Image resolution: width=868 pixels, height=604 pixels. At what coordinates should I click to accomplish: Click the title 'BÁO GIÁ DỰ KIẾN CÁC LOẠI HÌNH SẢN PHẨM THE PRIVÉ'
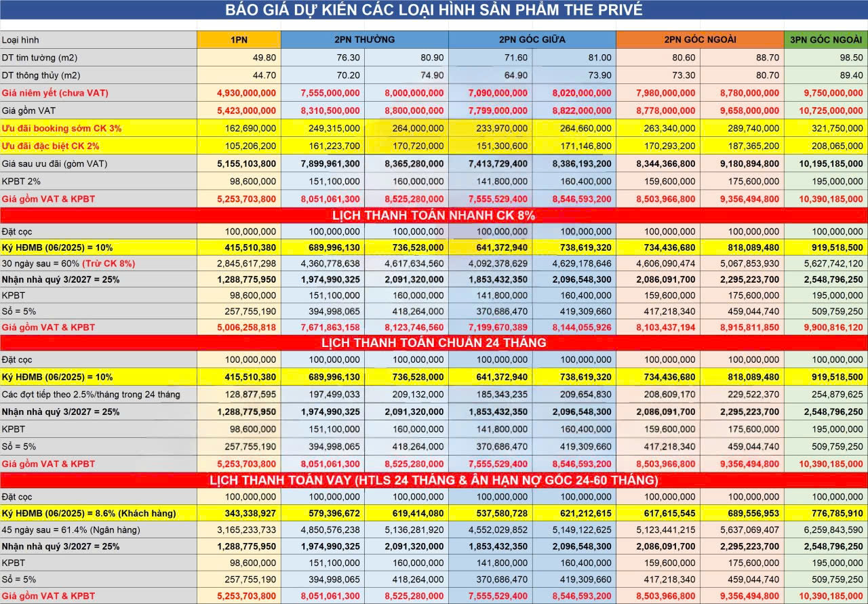click(434, 10)
